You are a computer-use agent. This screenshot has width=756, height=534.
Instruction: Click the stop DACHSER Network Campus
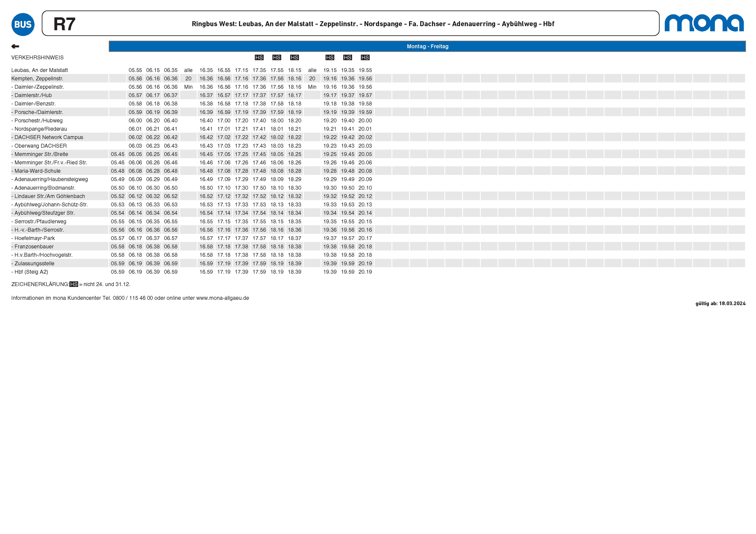tap(47, 137)
